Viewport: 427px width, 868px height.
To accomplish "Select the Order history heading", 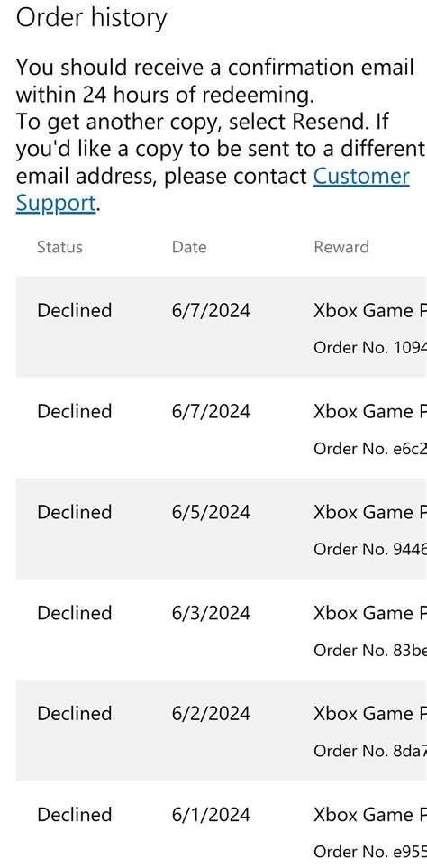I will [x=91, y=17].
